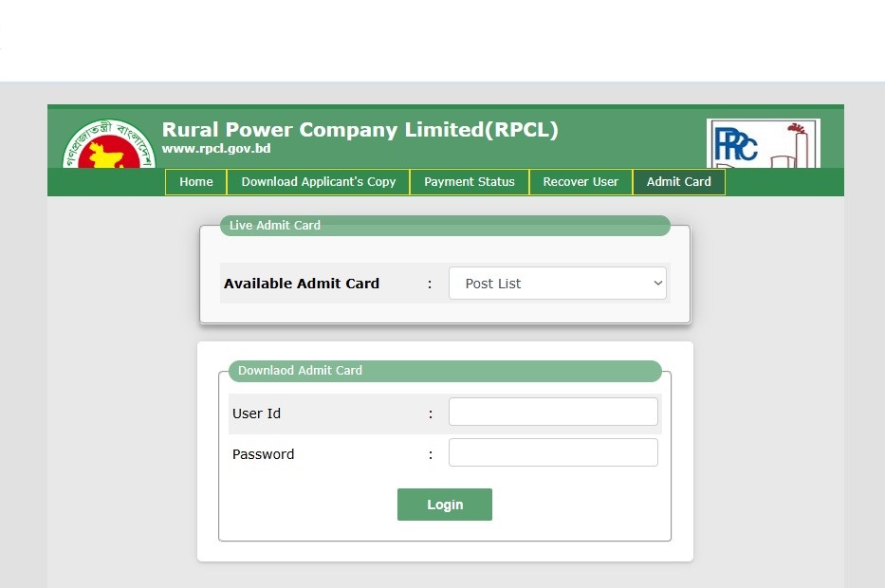This screenshot has height=588, width=885.
Task: Open the Home menu item
Action: click(195, 182)
